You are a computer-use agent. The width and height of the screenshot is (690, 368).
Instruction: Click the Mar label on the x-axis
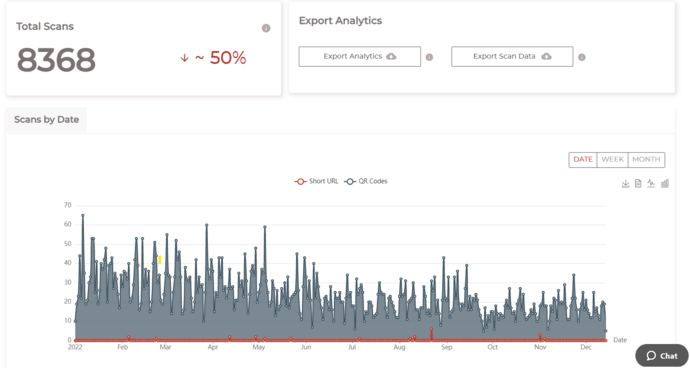pyautogui.click(x=165, y=347)
